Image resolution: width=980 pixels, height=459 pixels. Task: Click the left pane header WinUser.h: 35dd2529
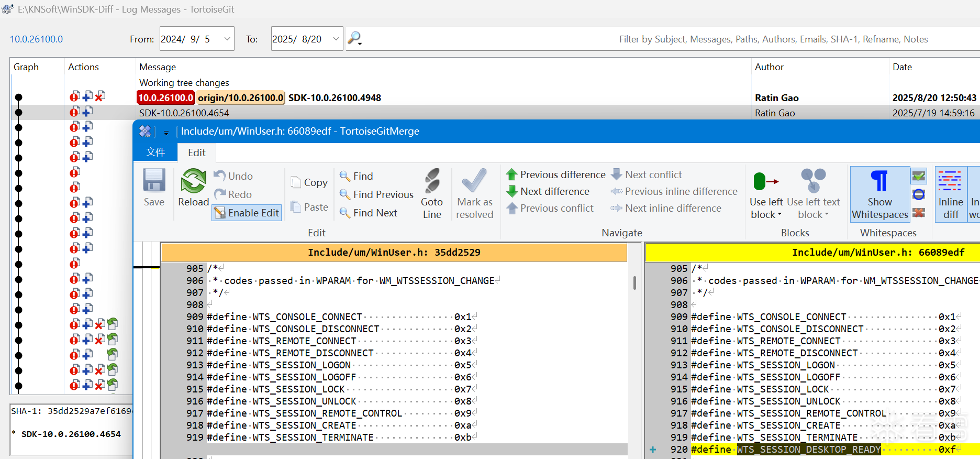pos(394,253)
